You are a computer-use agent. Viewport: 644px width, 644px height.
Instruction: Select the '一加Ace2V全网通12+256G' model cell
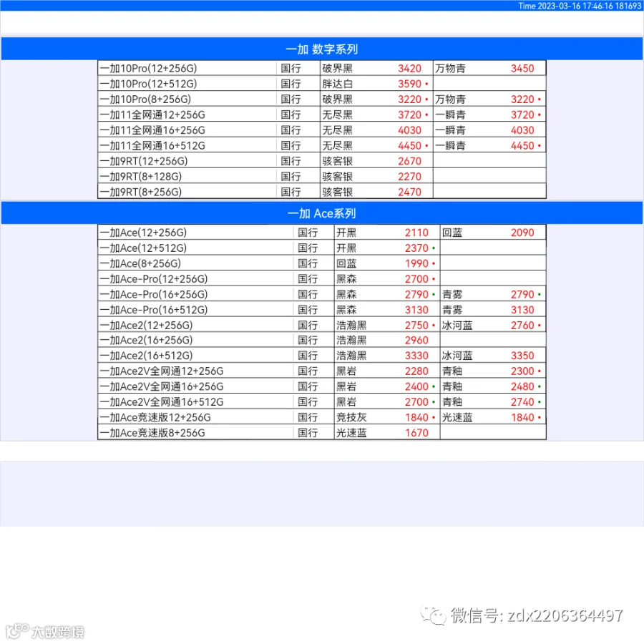tap(196, 371)
